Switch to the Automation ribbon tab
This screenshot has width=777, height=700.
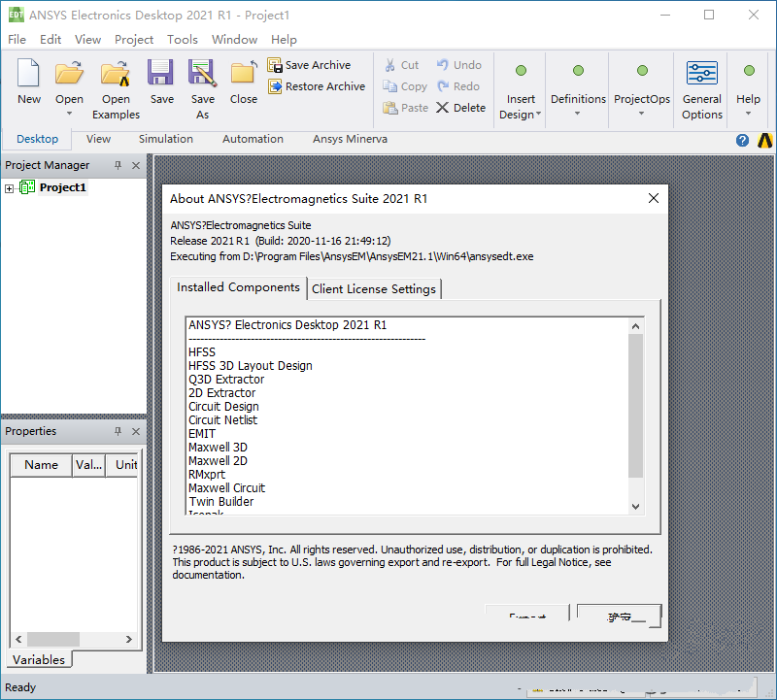(x=253, y=139)
